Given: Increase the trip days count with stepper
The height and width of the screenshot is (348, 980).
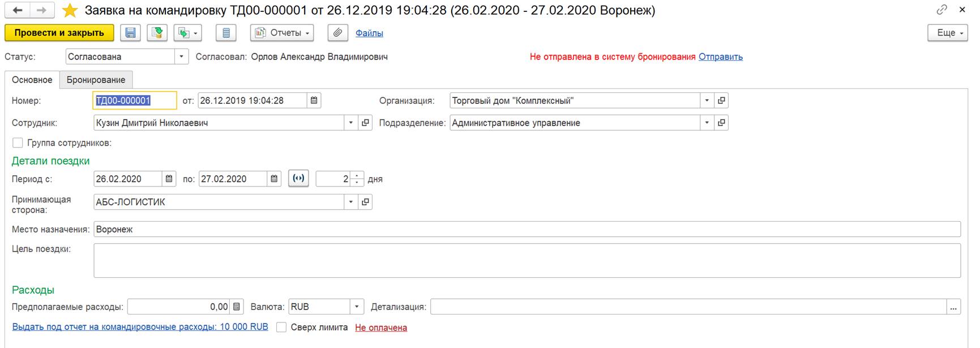Looking at the screenshot, I should pyautogui.click(x=357, y=176).
